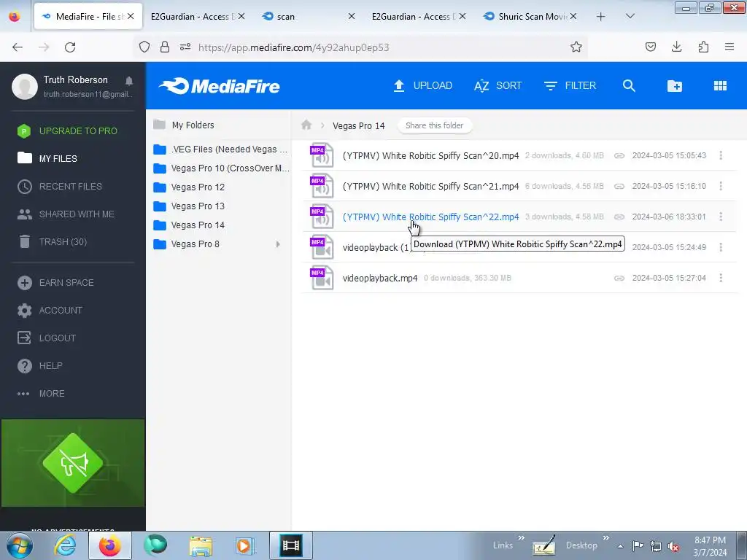This screenshot has width=747, height=560.
Task: Open White Robitic Spiffy Scan^21.mp4 file
Action: pos(430,186)
